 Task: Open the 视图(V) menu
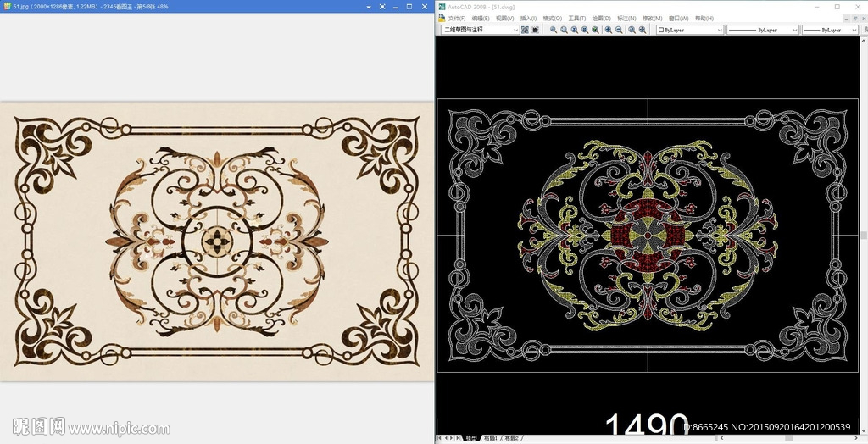(x=505, y=19)
